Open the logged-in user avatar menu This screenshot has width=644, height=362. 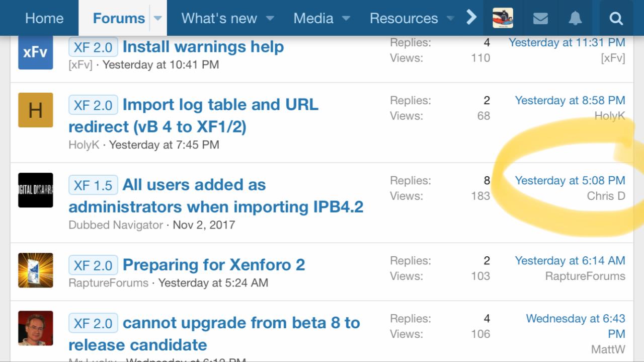point(503,18)
